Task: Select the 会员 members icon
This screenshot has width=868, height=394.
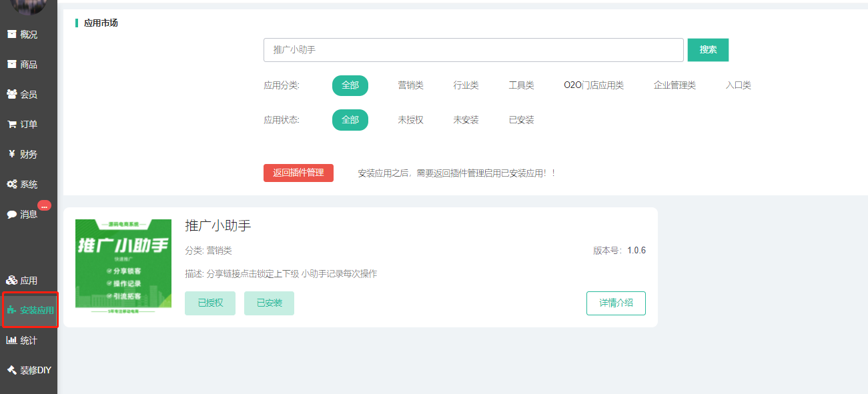Action: (x=11, y=95)
